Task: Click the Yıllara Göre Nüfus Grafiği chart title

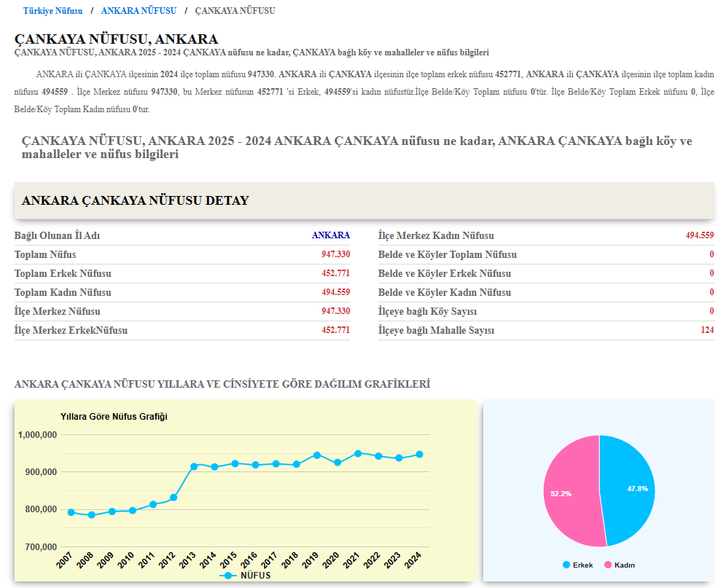Action: 114,417
